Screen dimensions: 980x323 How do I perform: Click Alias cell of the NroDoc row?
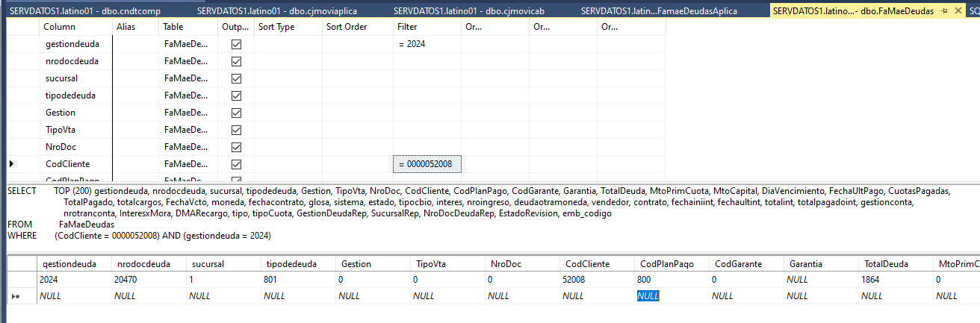click(135, 148)
